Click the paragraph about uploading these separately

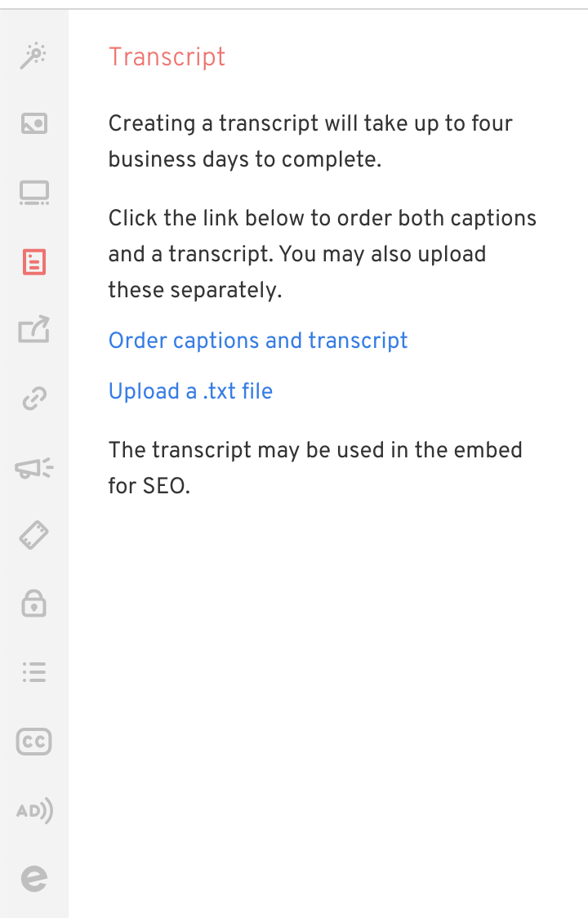322,253
